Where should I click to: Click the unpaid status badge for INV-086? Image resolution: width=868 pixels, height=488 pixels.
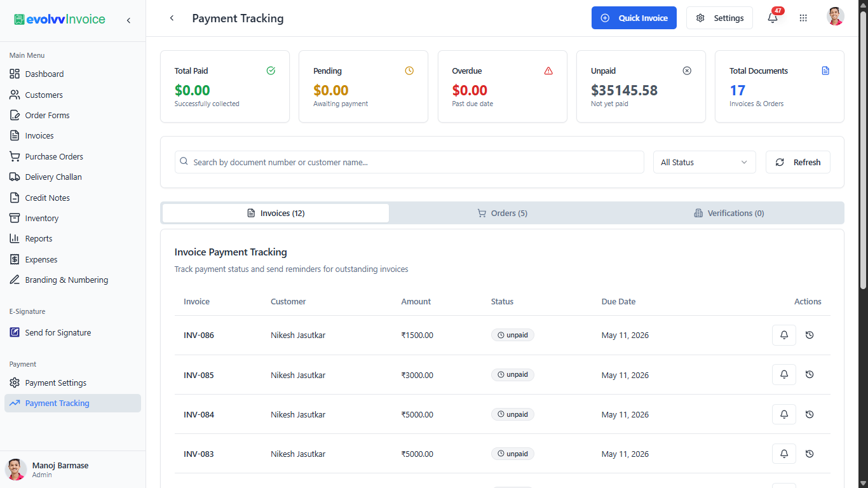pos(513,335)
